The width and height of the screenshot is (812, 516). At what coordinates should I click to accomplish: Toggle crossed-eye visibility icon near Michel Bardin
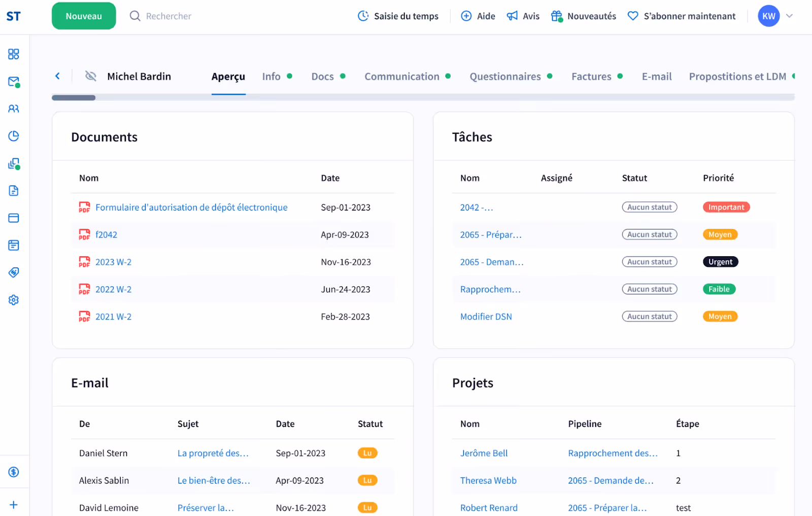pos(91,76)
